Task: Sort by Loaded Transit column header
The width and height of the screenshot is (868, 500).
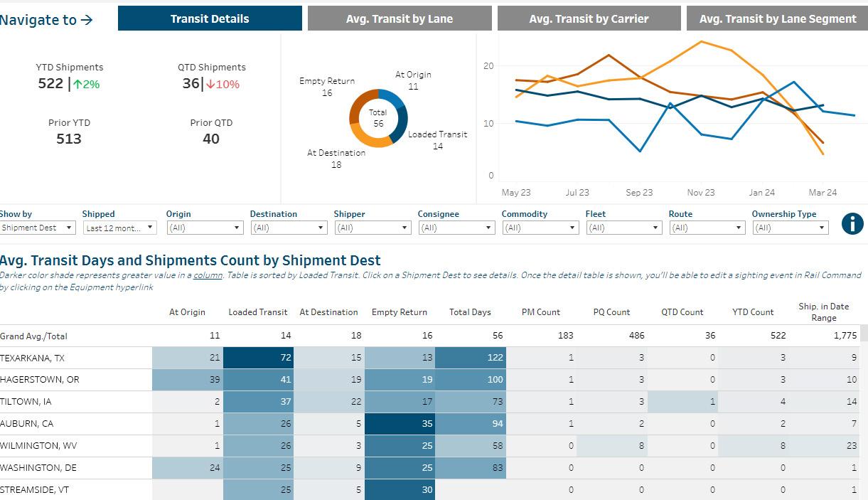Action: point(258,312)
